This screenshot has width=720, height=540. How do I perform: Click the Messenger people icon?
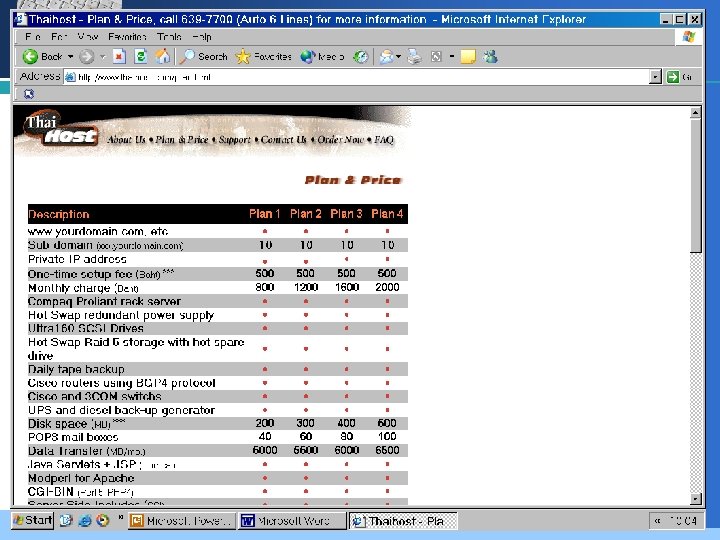pos(490,56)
